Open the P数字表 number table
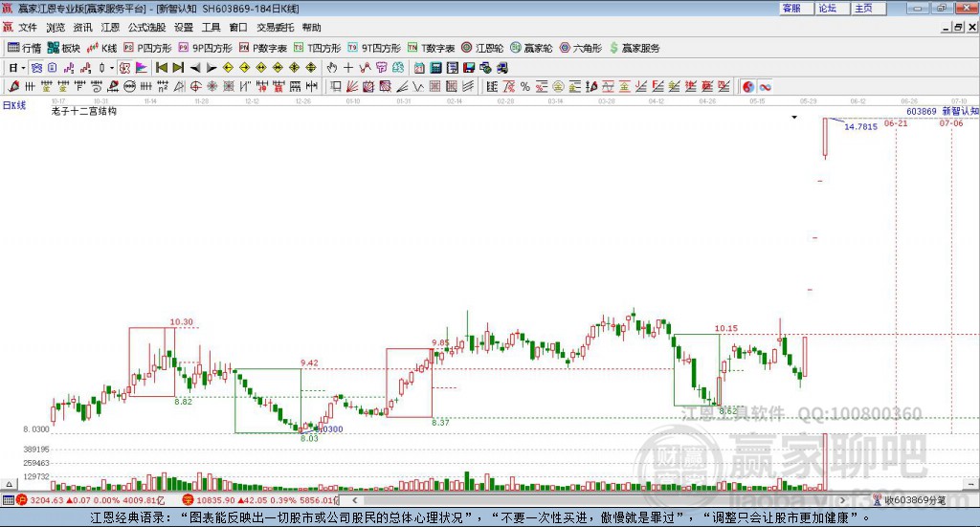Image resolution: width=980 pixels, height=527 pixels. [x=262, y=48]
